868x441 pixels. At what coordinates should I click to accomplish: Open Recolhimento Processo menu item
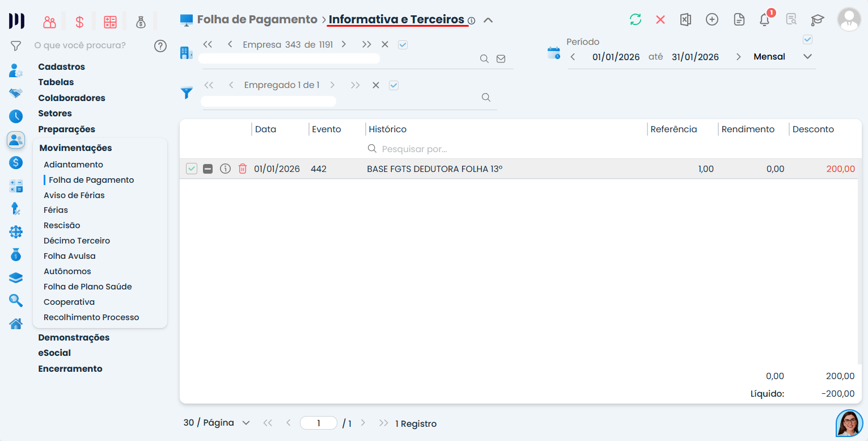91,317
